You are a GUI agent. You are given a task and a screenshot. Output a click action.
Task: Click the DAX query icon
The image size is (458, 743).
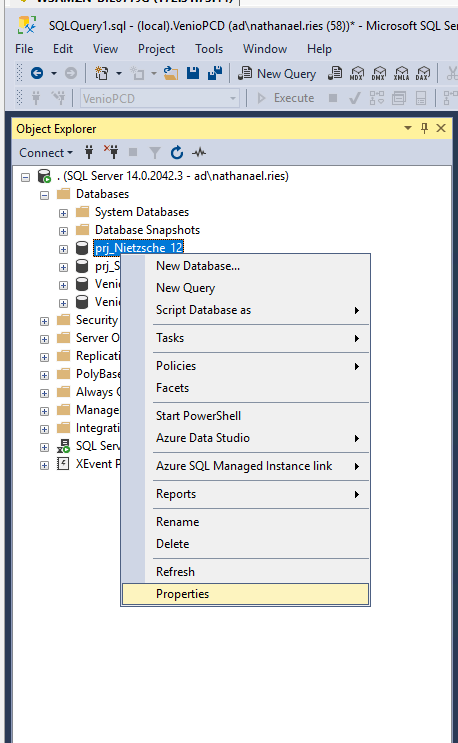[x=422, y=73]
